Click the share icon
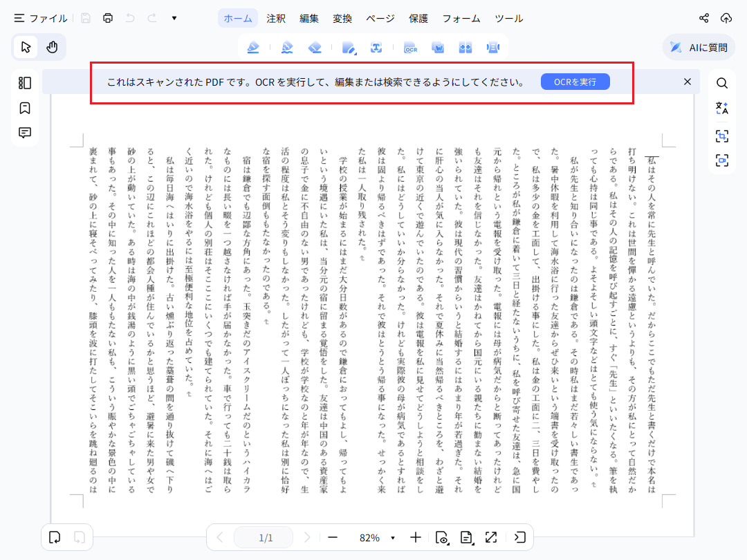This screenshot has width=747, height=560. pos(703,18)
